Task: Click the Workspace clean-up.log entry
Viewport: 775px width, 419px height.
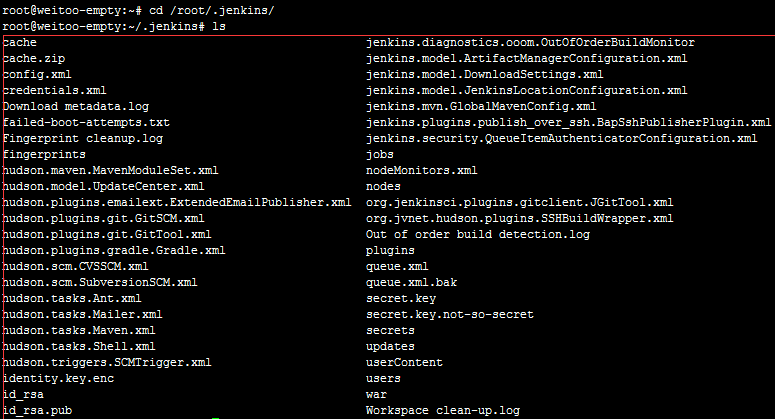Action: coord(442,410)
